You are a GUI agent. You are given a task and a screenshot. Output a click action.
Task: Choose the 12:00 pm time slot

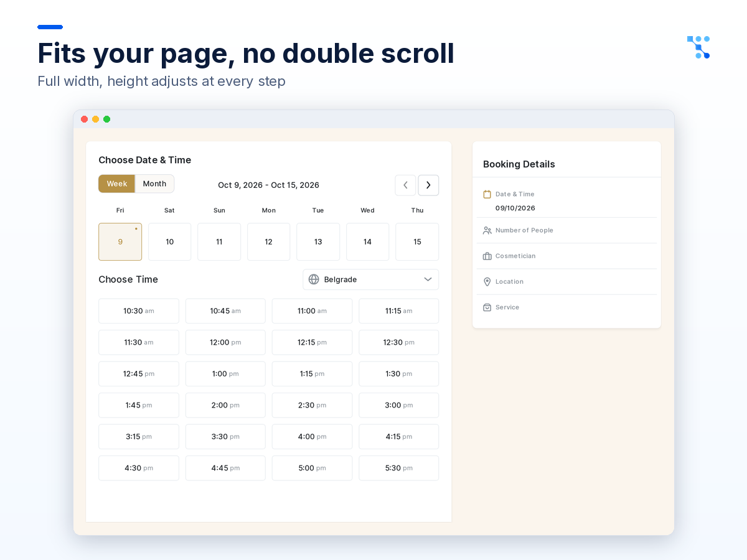225,342
